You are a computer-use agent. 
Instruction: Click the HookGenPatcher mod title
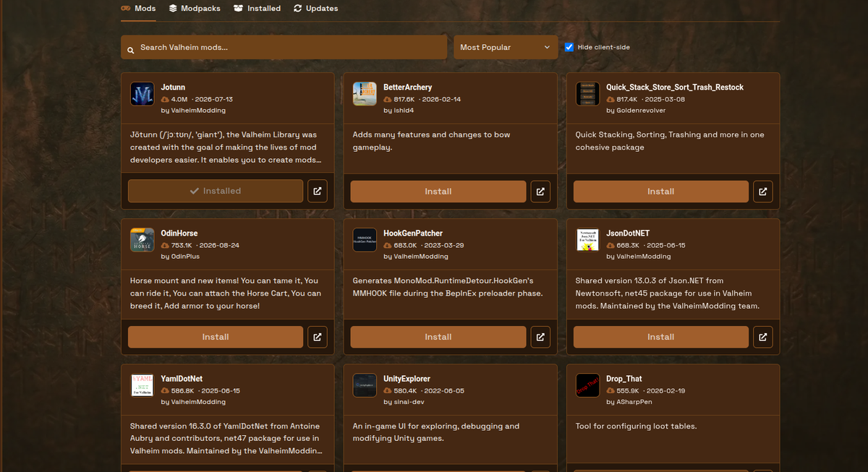tap(413, 233)
